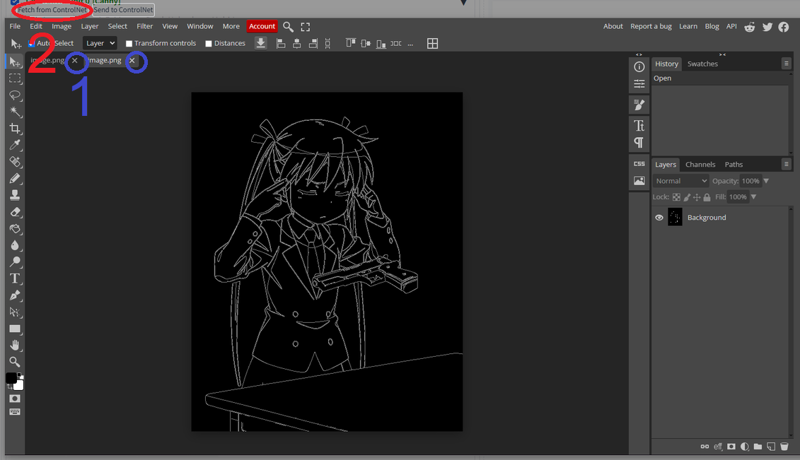Image resolution: width=800 pixels, height=460 pixels.
Task: Click Fetch from ControlNet button
Action: pyautogui.click(x=52, y=10)
